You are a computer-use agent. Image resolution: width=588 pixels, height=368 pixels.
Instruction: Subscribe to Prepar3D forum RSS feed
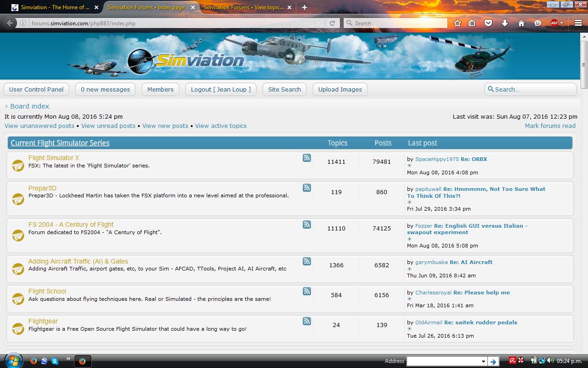(x=307, y=188)
